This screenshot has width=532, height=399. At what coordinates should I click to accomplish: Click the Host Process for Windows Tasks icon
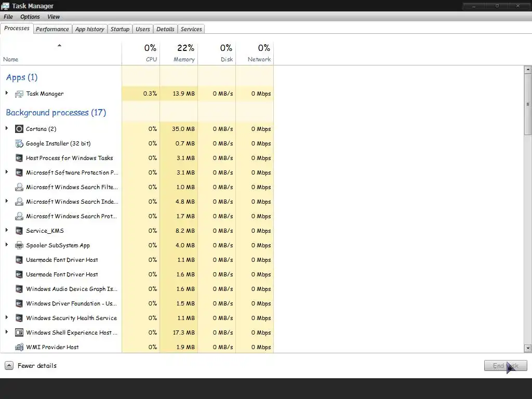19,158
